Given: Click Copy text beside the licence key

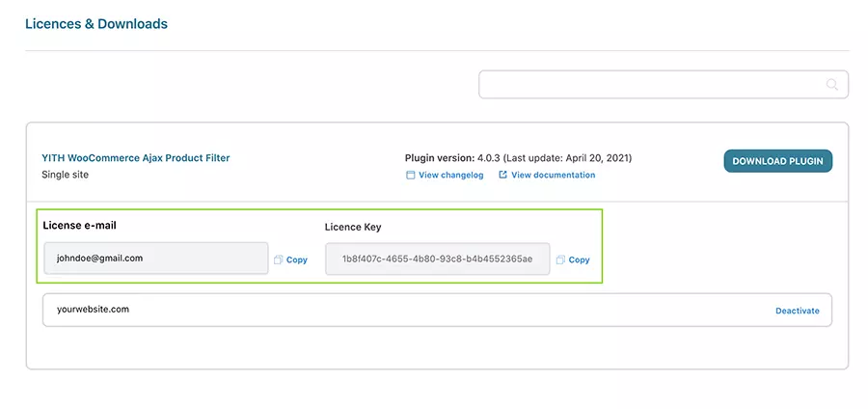Looking at the screenshot, I should click(x=579, y=259).
